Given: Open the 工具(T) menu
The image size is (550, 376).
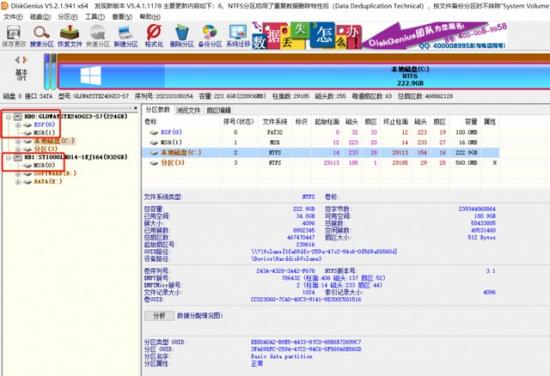Looking at the screenshot, I should coord(95,16).
